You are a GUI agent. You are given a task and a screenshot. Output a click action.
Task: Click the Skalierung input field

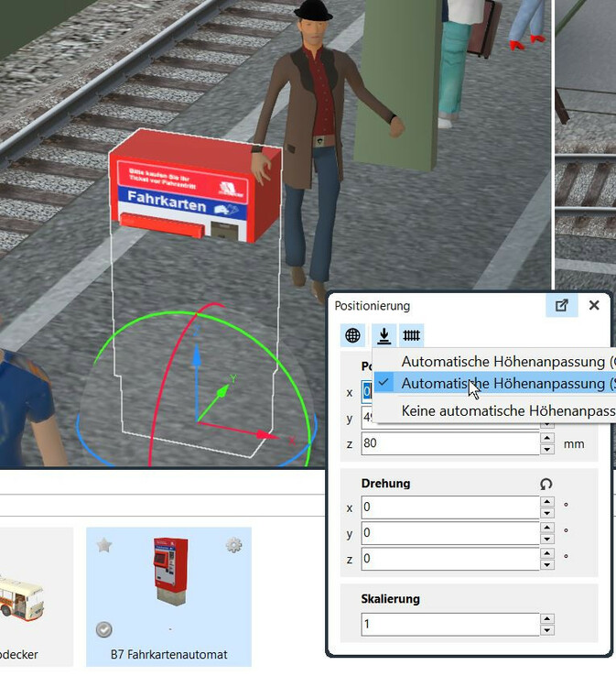click(x=450, y=624)
